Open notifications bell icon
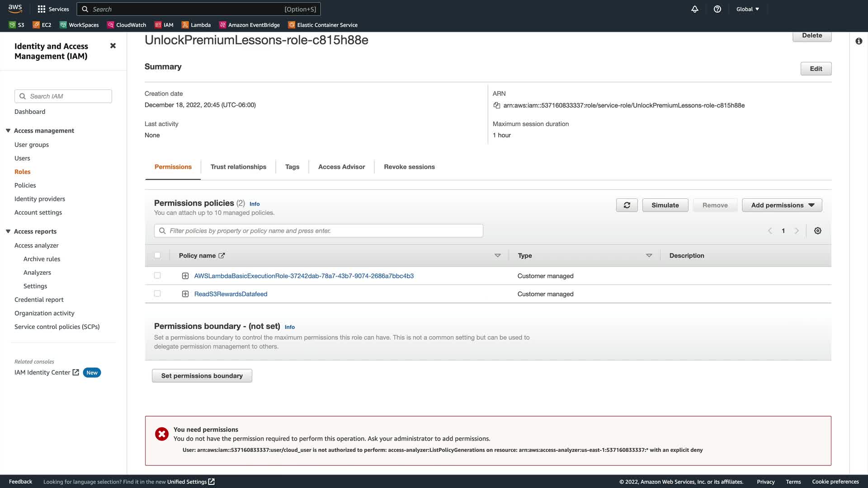868x488 pixels. 695,9
